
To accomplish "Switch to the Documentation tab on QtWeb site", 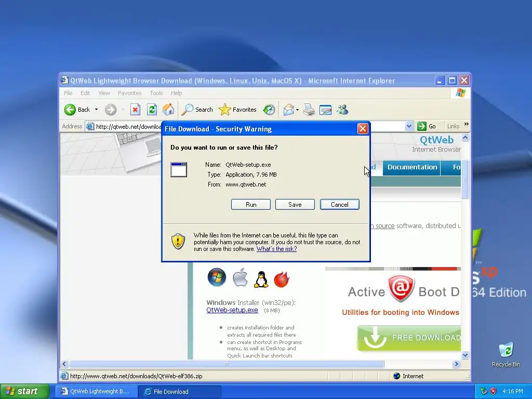I will pos(412,167).
